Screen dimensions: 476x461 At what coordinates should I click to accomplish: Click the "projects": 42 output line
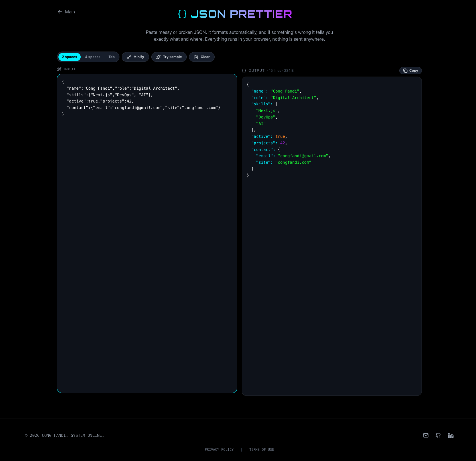(x=269, y=143)
